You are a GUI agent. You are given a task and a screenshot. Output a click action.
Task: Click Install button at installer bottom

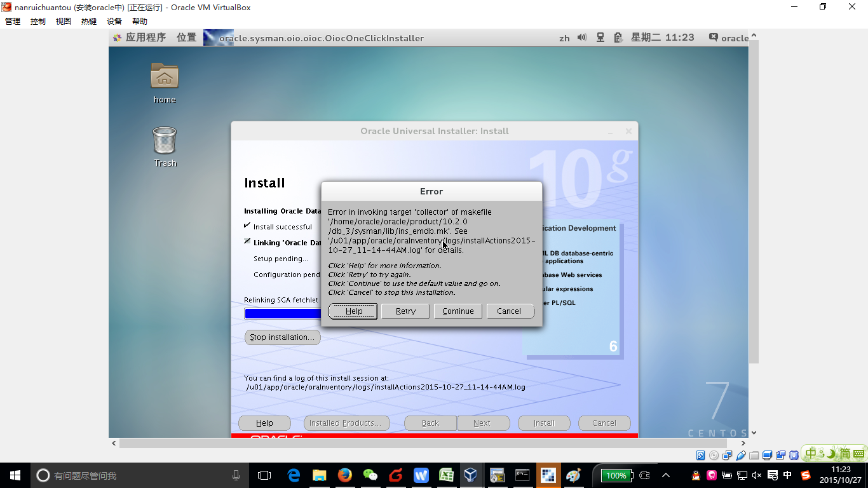(544, 423)
